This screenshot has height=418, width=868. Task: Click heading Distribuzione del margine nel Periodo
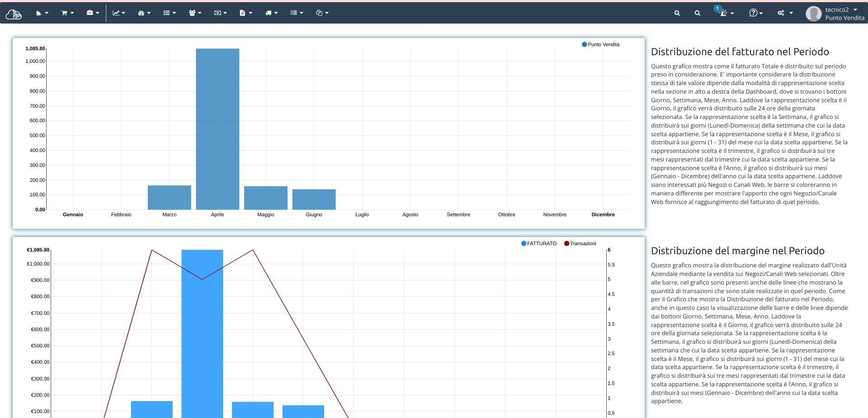coord(737,251)
